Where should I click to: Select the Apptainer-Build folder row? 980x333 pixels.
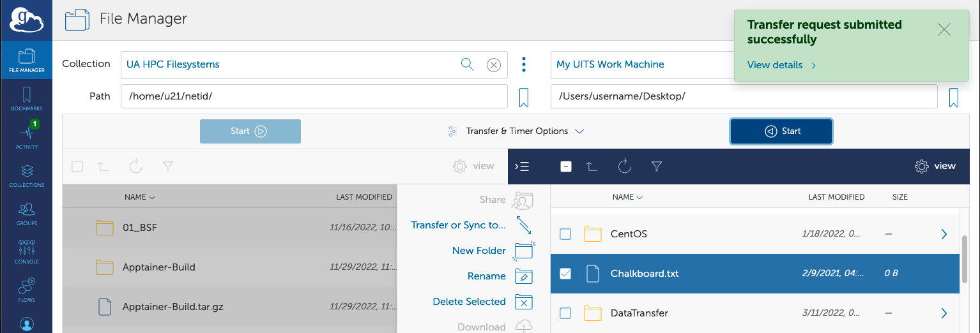[x=229, y=267]
